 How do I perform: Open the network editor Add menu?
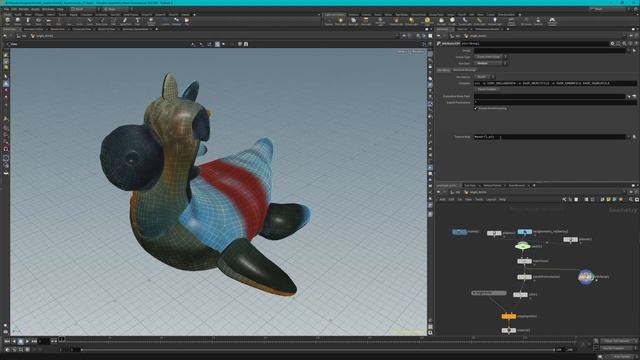click(x=442, y=200)
